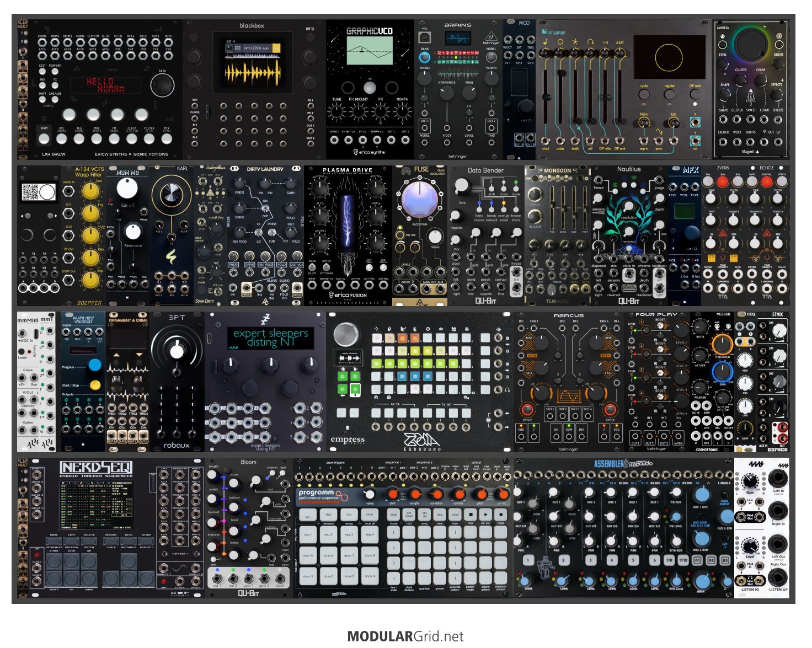The width and height of the screenshot is (812, 648).
Task: Click the waveform display on Graphic VCO
Action: tap(369, 51)
